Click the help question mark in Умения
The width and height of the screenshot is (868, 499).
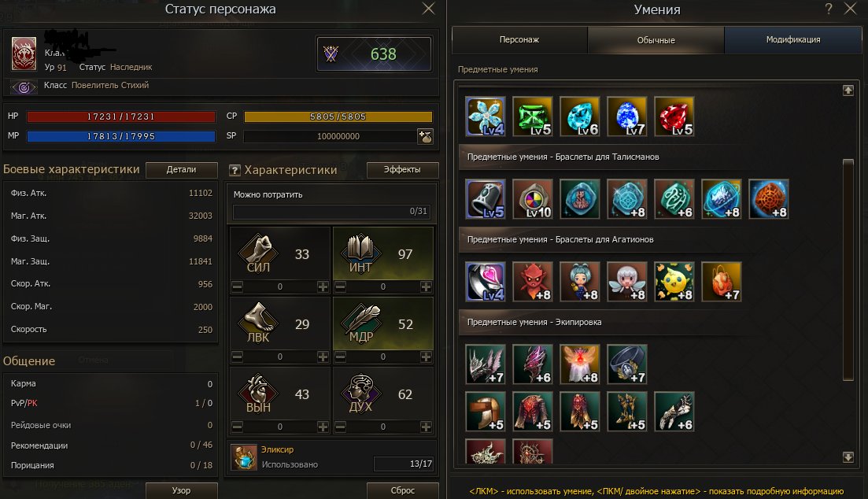pyautogui.click(x=828, y=9)
